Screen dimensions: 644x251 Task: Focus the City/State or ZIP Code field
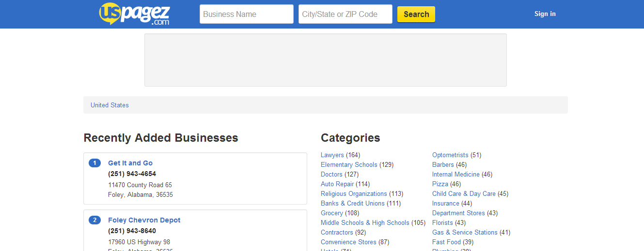coord(345,14)
